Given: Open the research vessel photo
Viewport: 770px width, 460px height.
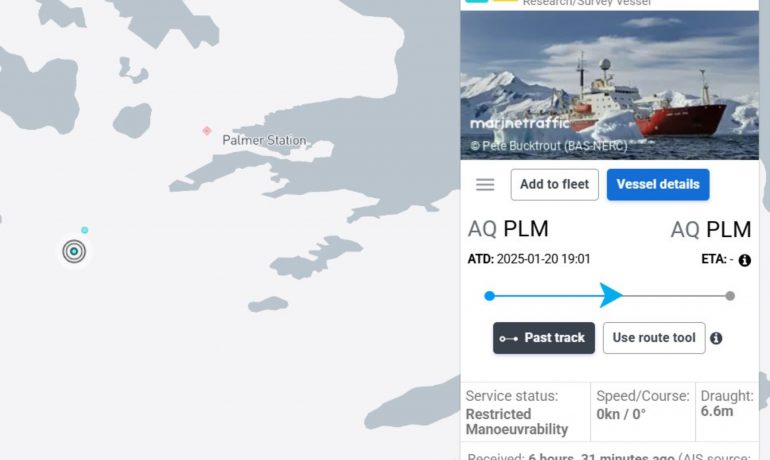Looking at the screenshot, I should pyautogui.click(x=609, y=85).
